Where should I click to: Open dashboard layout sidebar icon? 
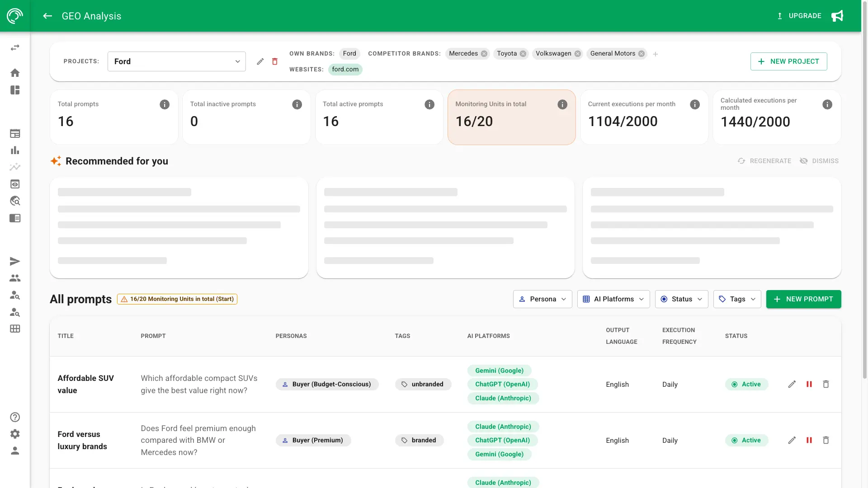(x=15, y=90)
